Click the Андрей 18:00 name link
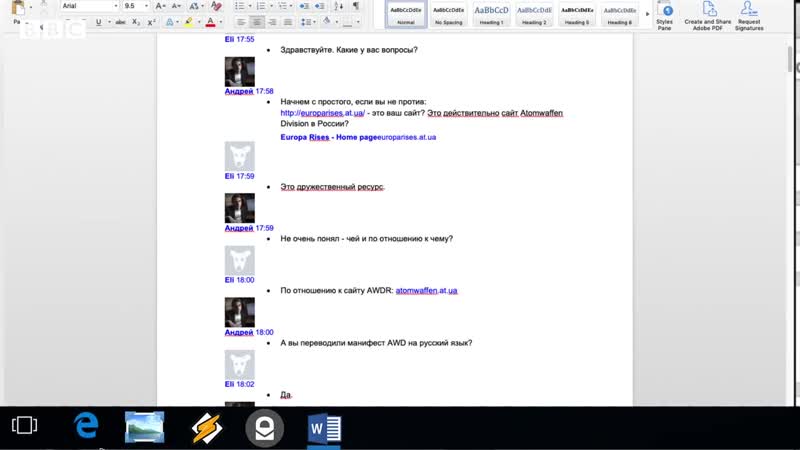 coord(249,332)
